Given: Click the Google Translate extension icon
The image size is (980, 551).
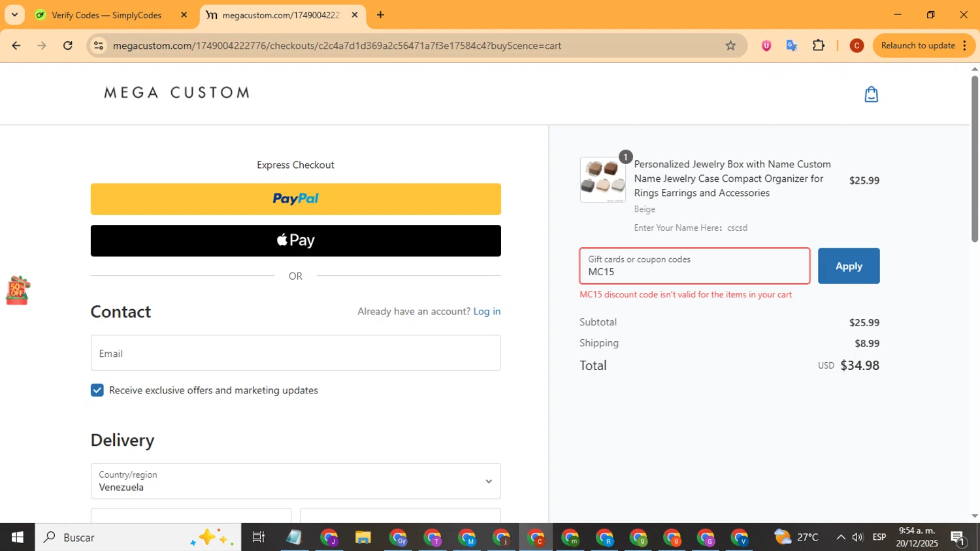Looking at the screenshot, I should pyautogui.click(x=792, y=46).
